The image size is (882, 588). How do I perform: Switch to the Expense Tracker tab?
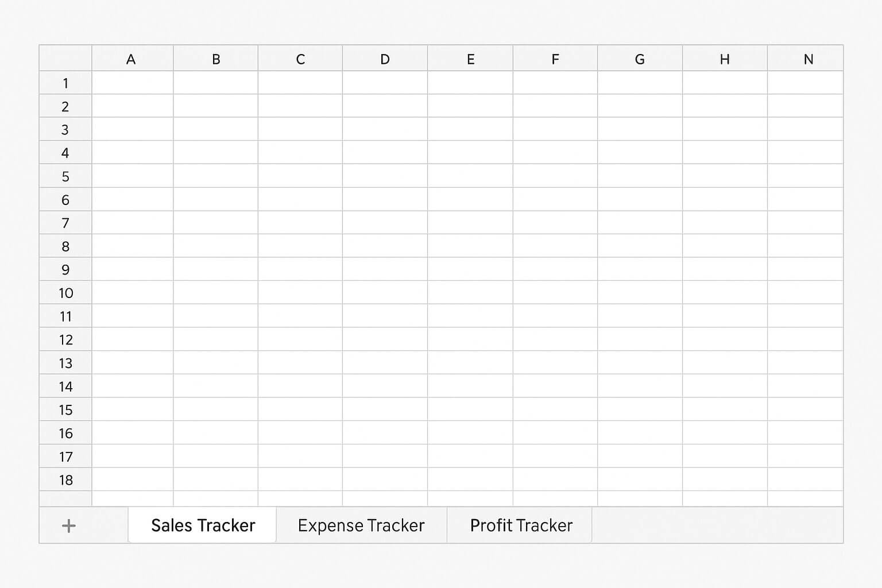tap(361, 525)
